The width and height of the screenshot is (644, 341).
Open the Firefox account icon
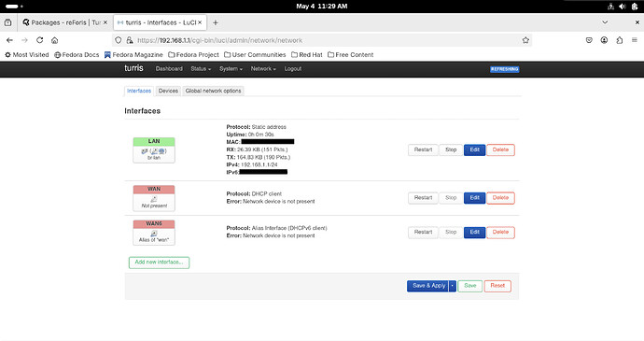(604, 40)
